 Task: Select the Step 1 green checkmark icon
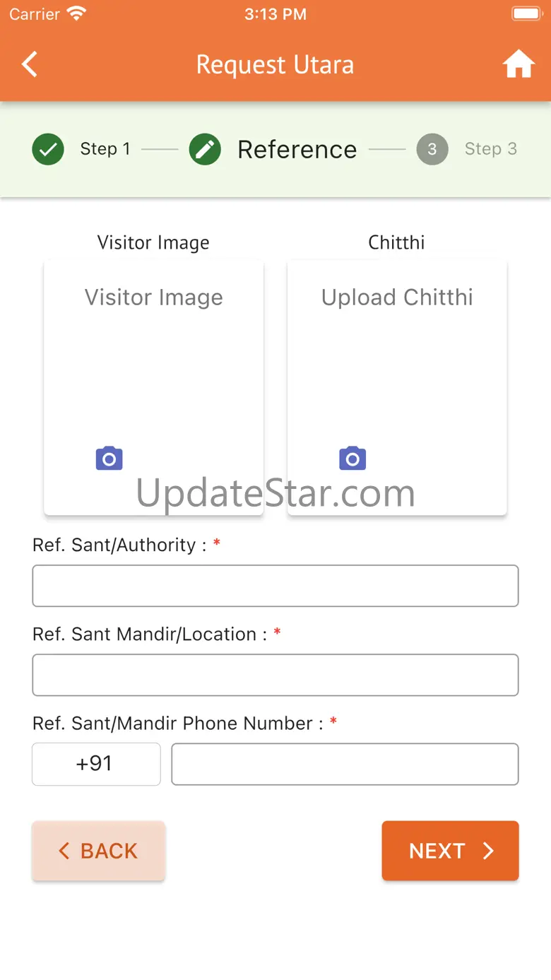pyautogui.click(x=48, y=149)
